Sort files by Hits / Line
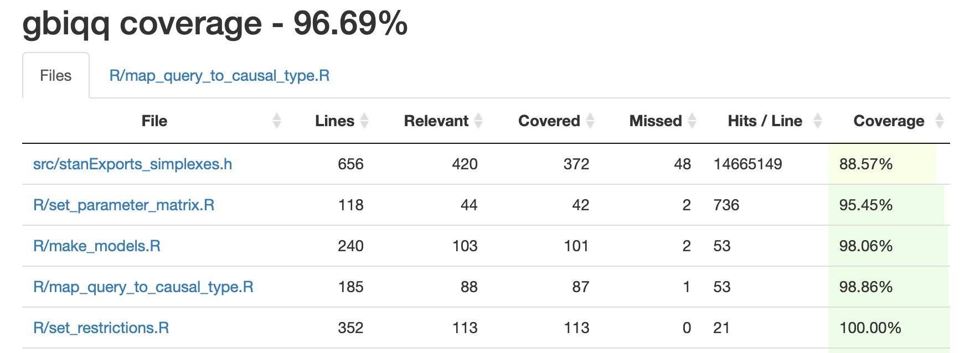This screenshot has width=980, height=353. click(x=764, y=121)
